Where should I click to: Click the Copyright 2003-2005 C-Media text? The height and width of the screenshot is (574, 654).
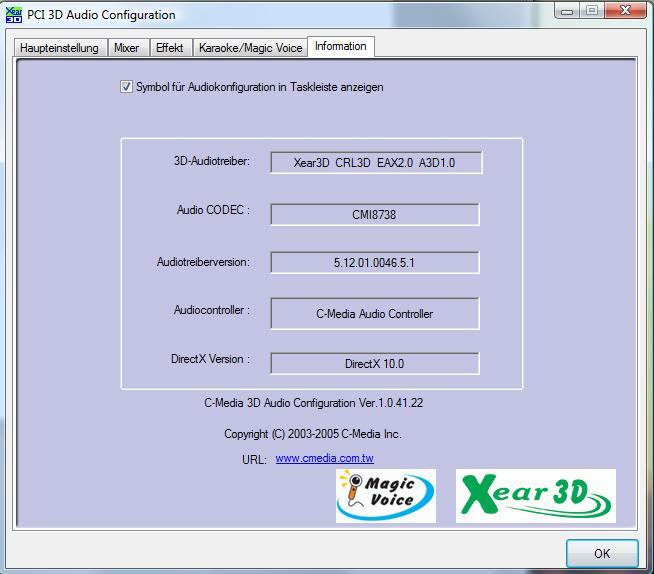(x=313, y=434)
